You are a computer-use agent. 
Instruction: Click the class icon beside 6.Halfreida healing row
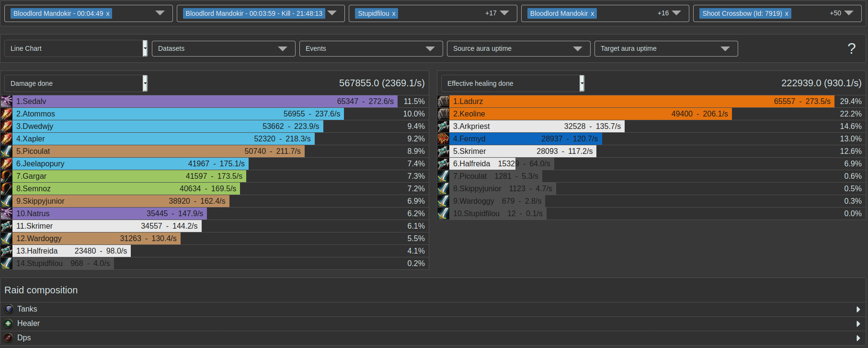tap(443, 163)
